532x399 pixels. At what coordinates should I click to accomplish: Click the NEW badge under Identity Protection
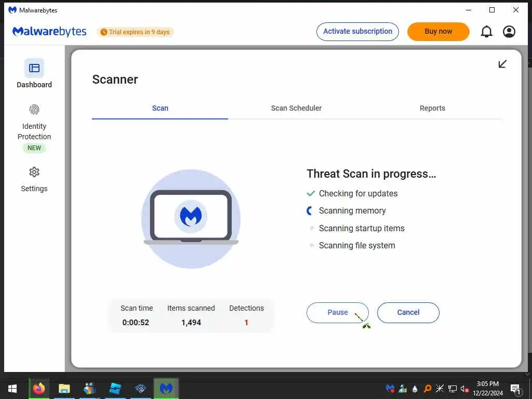tap(34, 148)
